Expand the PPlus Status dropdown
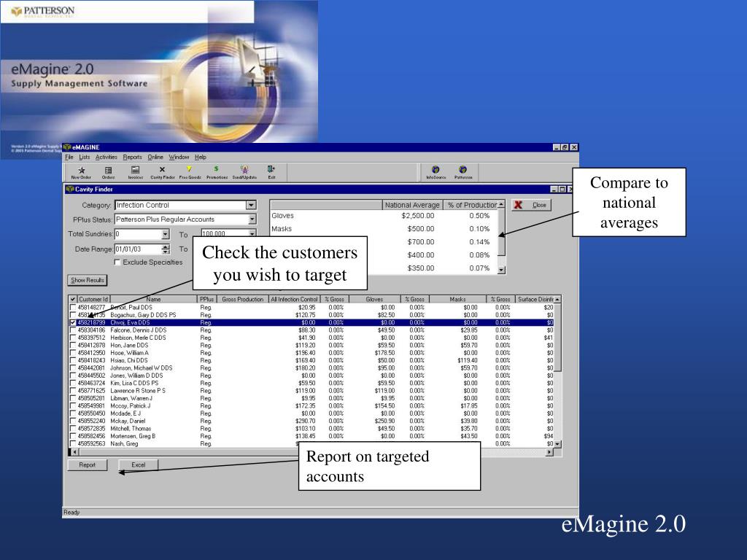747x560 pixels. 252,219
